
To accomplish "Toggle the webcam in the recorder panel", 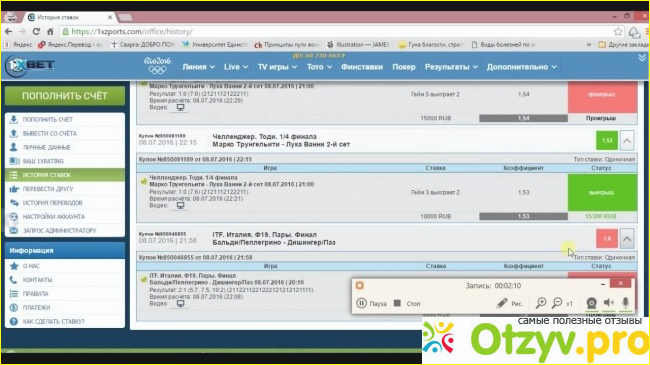I will [592, 303].
